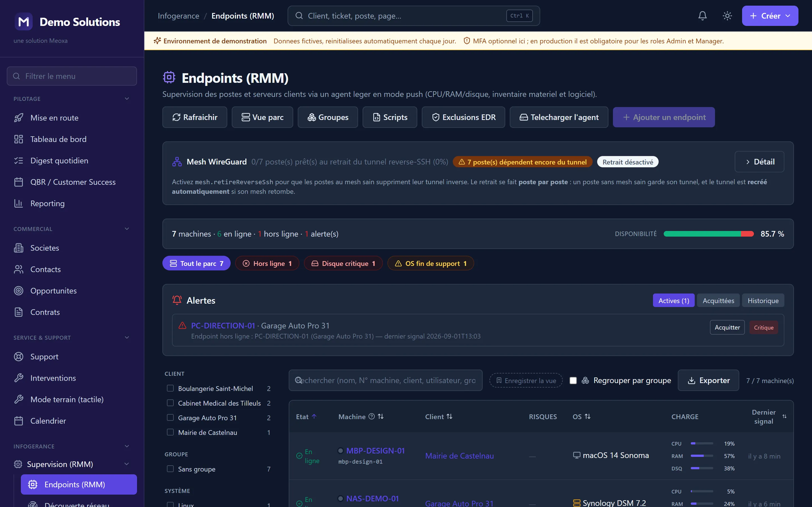Expand Mesh WireGuard Détail section

(759, 162)
